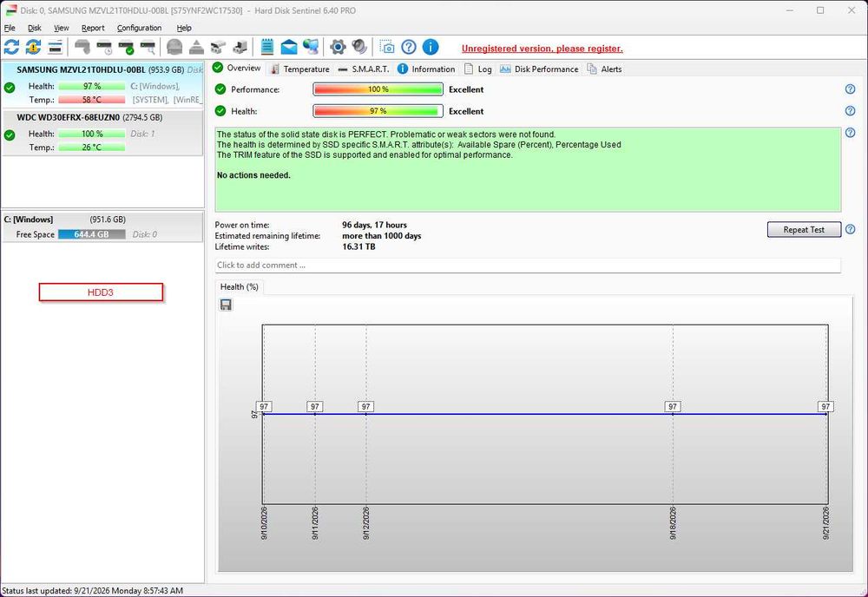Select the C: [Windows] volume entry
Image resolution: width=868 pixels, height=597 pixels.
[103, 226]
